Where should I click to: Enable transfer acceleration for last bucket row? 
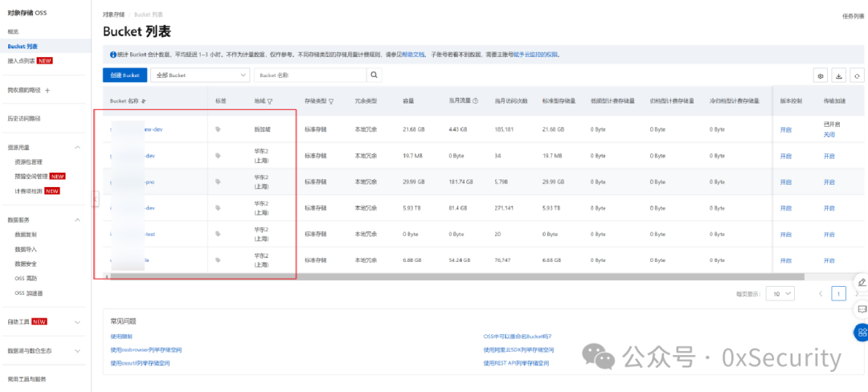point(829,260)
